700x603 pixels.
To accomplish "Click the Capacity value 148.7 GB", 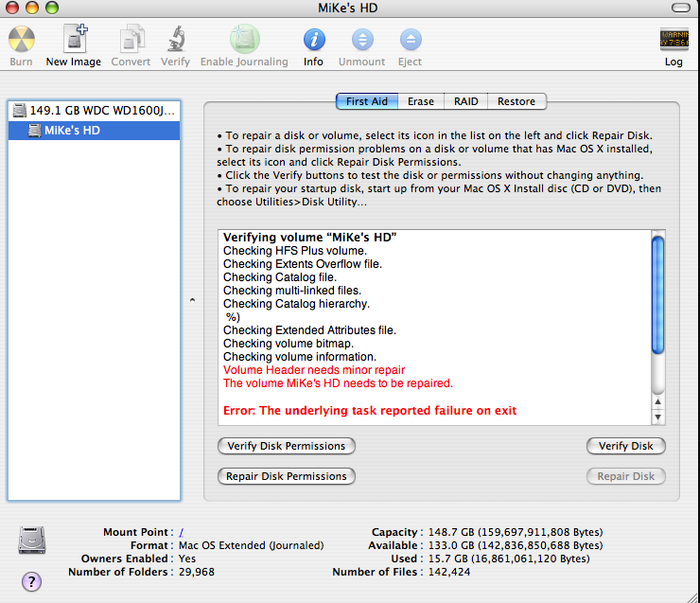I will point(516,532).
